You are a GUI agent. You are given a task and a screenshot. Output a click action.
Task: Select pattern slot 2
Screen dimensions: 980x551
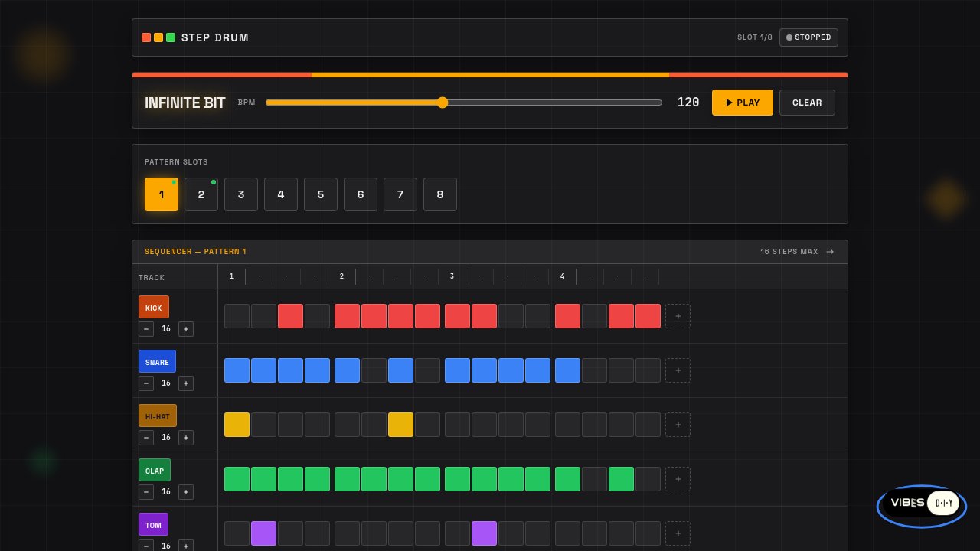201,194
